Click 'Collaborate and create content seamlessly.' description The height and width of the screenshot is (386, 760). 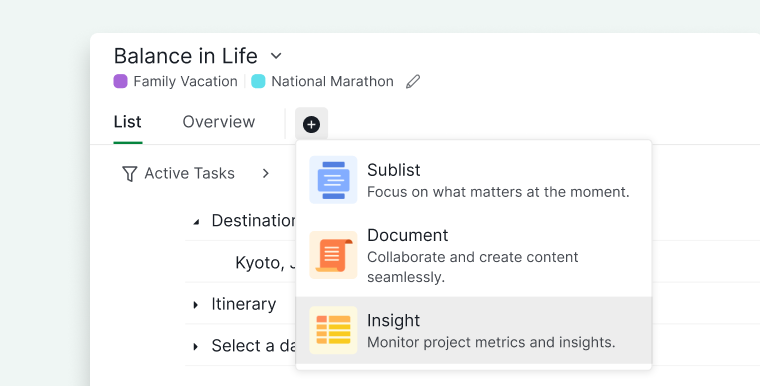tap(473, 267)
